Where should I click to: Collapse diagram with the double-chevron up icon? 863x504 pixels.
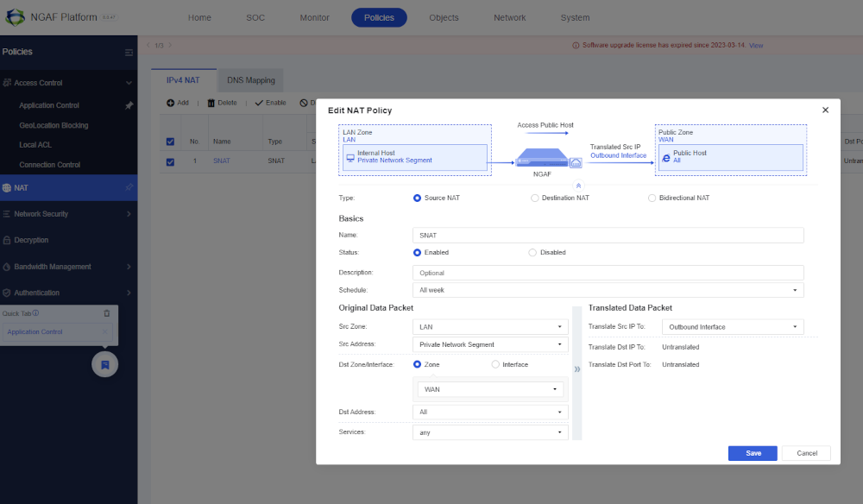pyautogui.click(x=578, y=185)
